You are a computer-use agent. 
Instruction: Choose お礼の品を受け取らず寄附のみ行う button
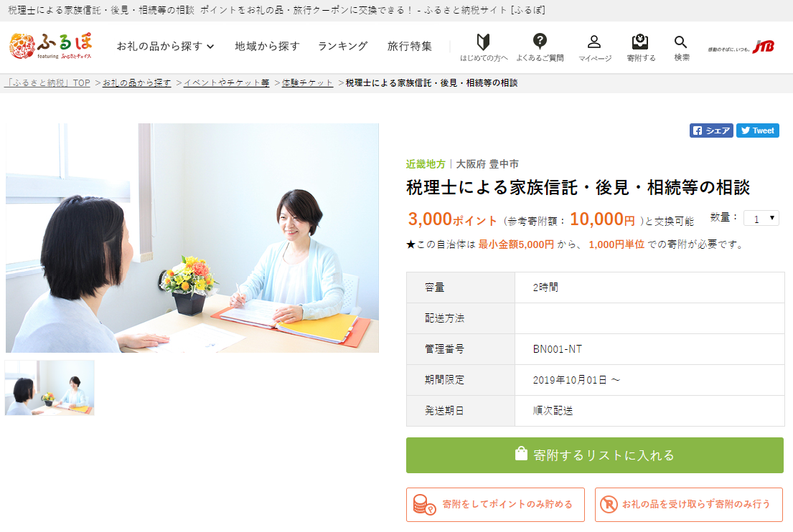tap(689, 504)
